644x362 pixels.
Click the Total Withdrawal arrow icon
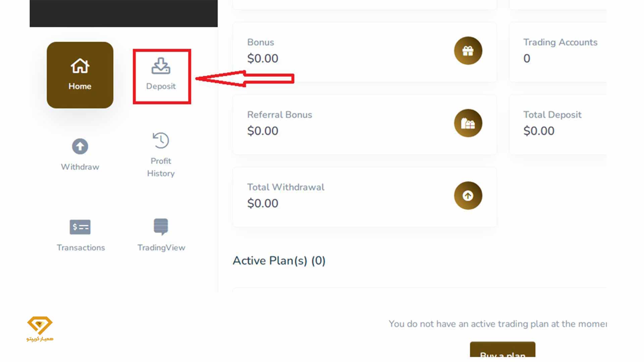coord(468,196)
